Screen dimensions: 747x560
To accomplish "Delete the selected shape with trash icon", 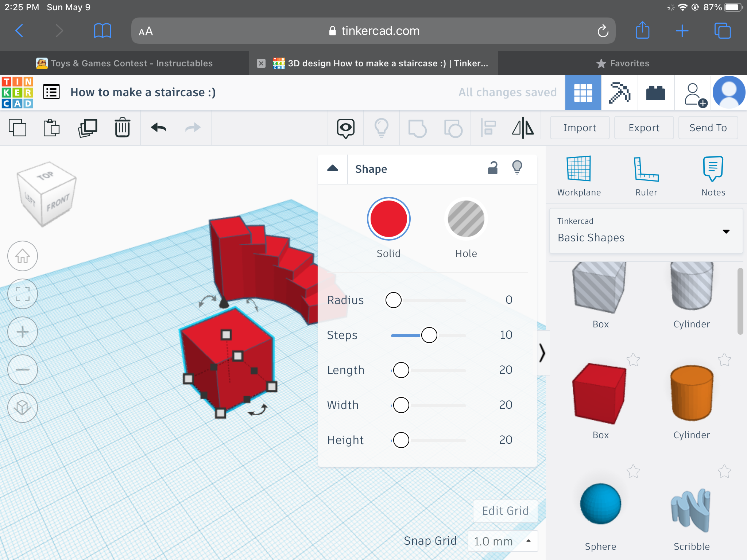I will (x=123, y=127).
